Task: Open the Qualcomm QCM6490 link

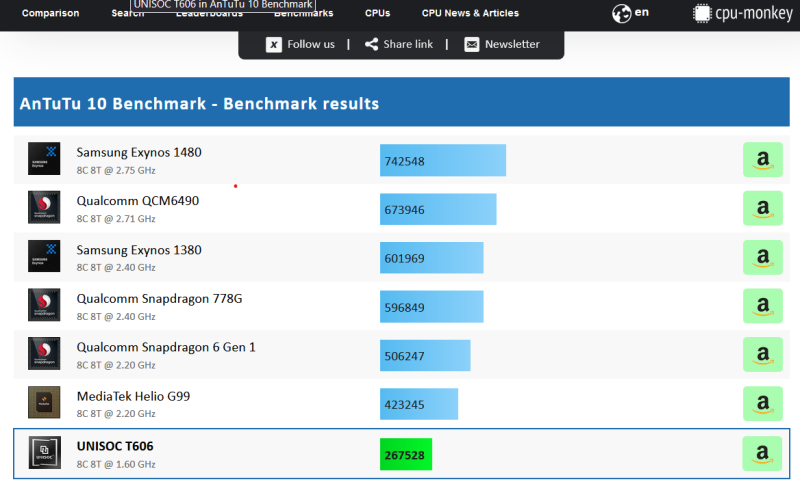Action: coord(138,201)
